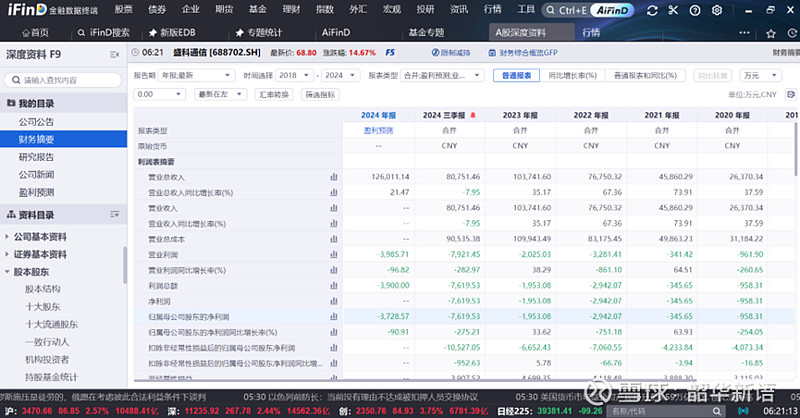
Task: Click the star favorites icon in the tab row
Action: click(x=770, y=33)
